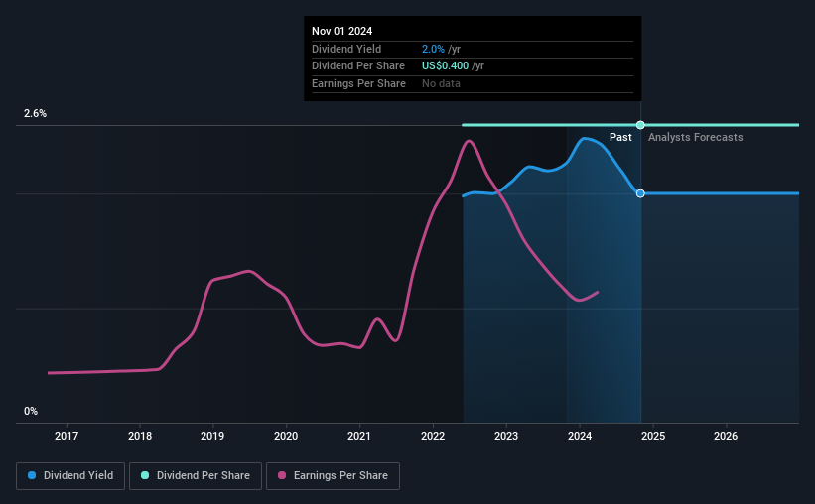Click the 2025 x-axis year label

tap(653, 436)
